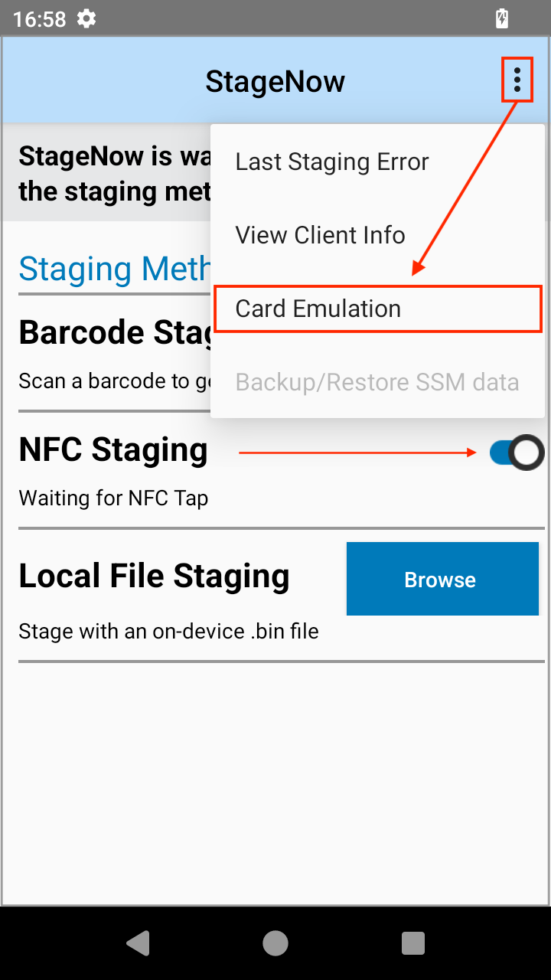Image resolution: width=551 pixels, height=980 pixels.
Task: Select the Barcode Staging heading
Action: tap(115, 333)
